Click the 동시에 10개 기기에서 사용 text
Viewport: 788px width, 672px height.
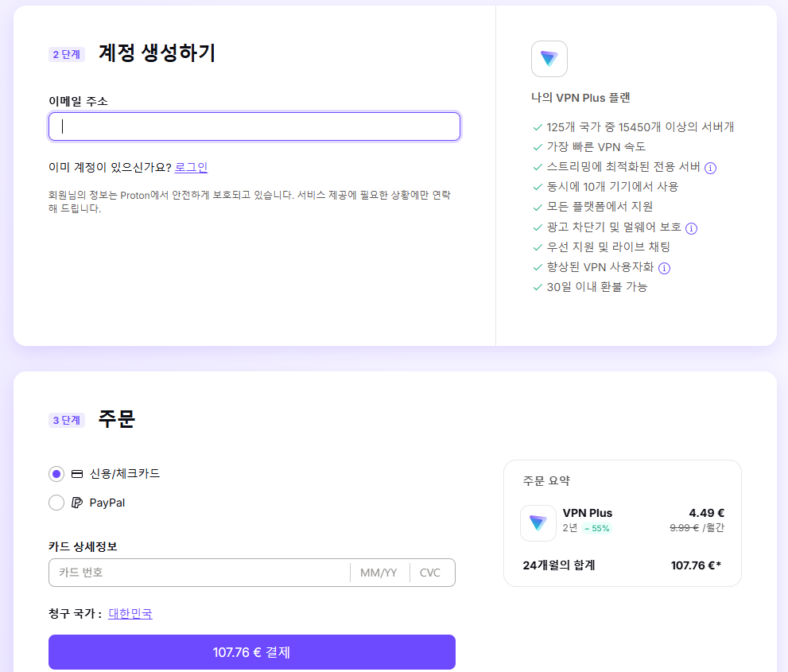coord(612,186)
